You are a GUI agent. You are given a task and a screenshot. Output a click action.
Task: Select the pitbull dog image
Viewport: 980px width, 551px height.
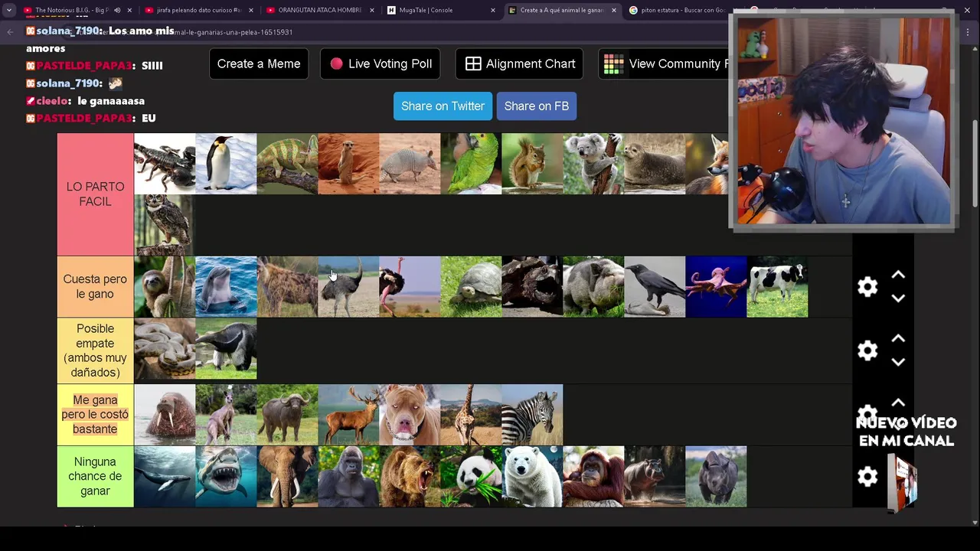(410, 415)
